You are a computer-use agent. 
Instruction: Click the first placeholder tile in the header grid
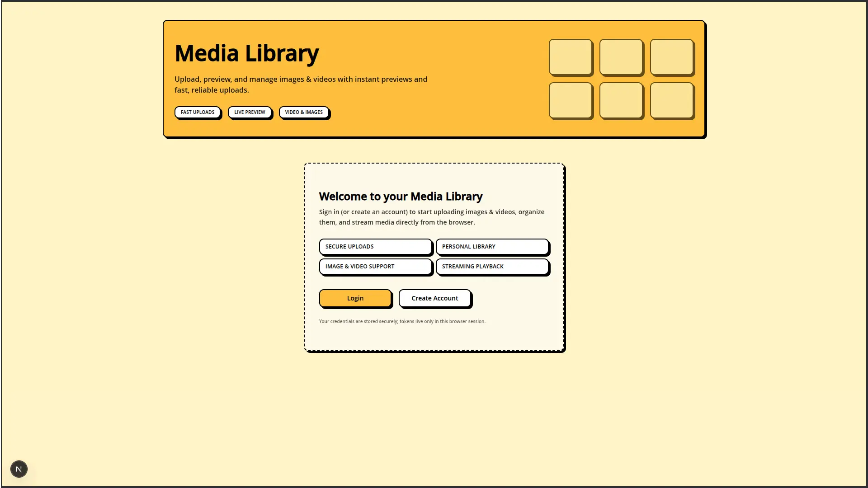pyautogui.click(x=571, y=57)
